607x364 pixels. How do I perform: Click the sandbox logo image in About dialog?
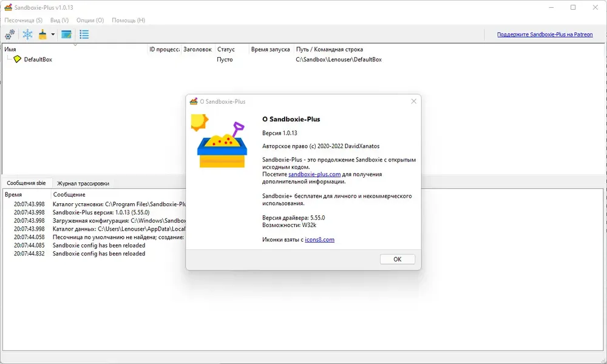click(220, 141)
